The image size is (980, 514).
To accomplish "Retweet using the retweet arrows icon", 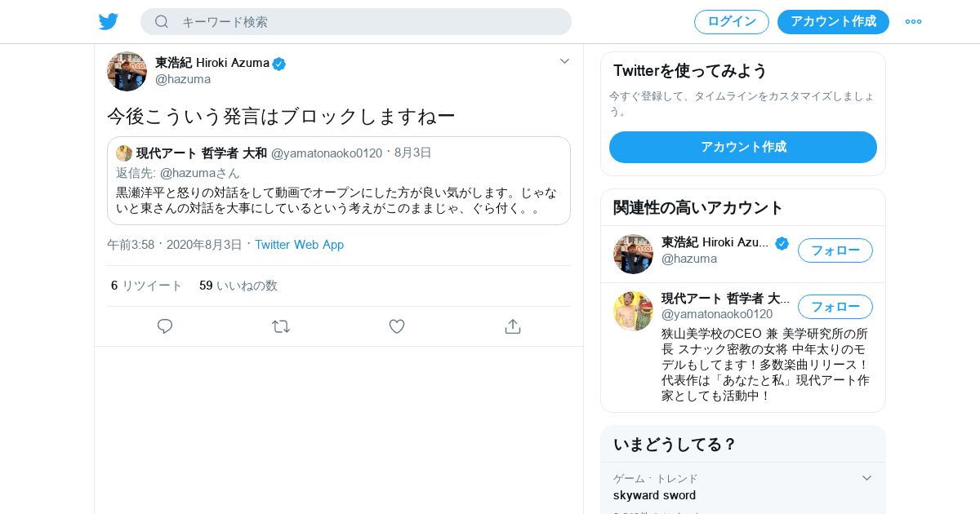I will (x=281, y=326).
